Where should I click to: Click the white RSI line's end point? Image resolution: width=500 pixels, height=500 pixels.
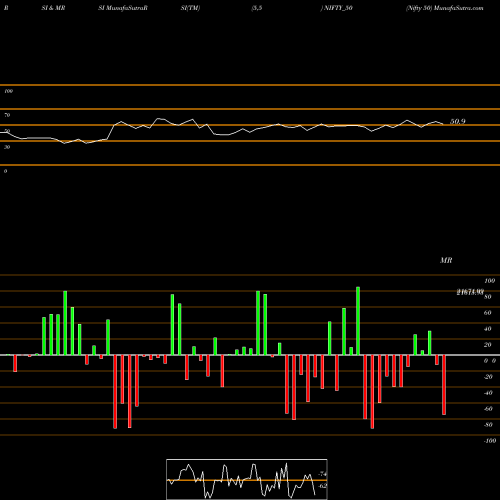[443, 124]
